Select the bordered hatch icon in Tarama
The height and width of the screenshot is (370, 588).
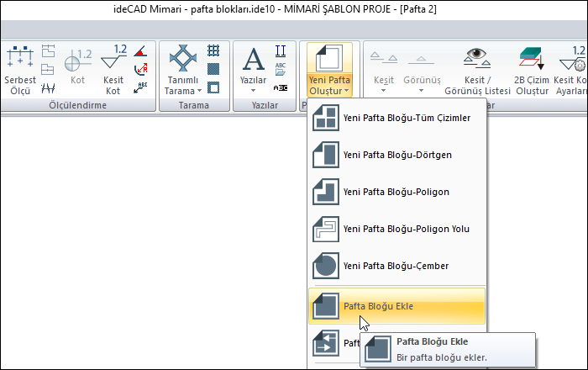(213, 87)
